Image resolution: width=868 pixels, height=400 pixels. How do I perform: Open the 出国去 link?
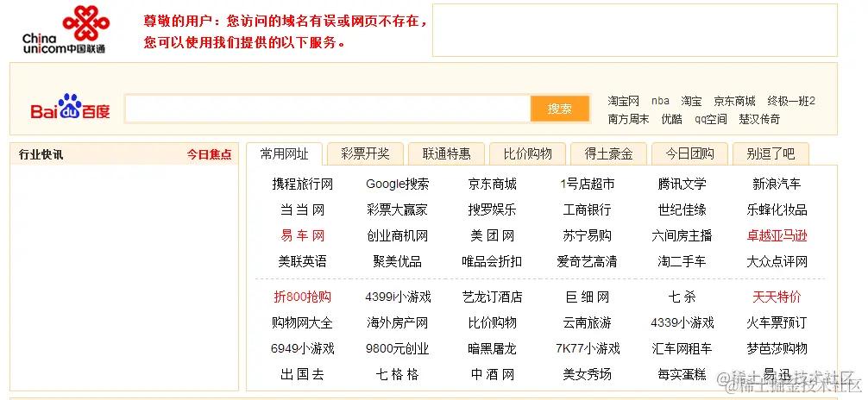tap(302, 374)
